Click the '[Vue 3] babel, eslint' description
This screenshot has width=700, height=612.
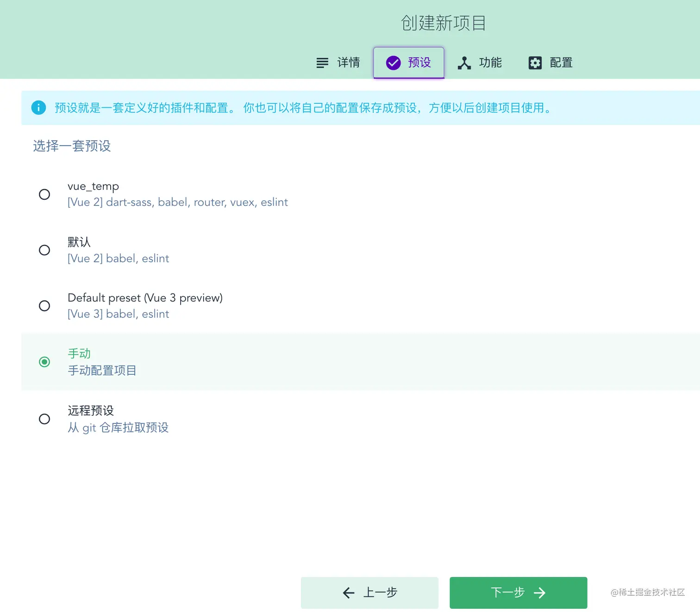coord(118,314)
